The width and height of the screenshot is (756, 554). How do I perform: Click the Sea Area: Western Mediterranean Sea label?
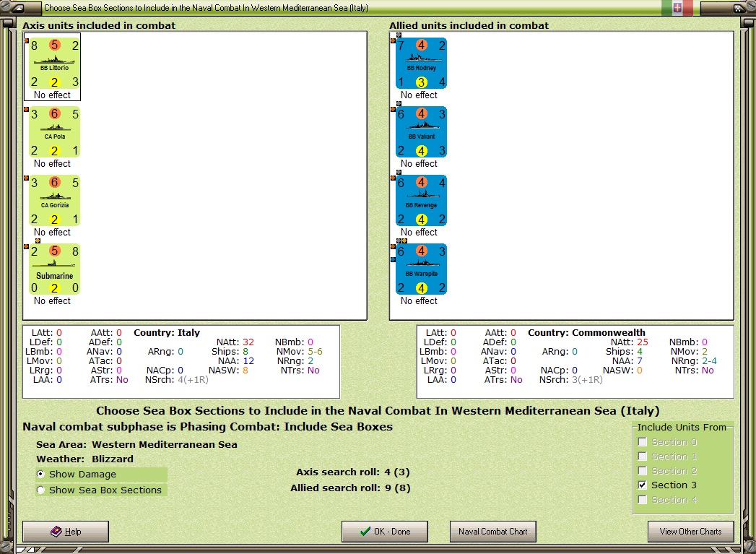coord(136,444)
